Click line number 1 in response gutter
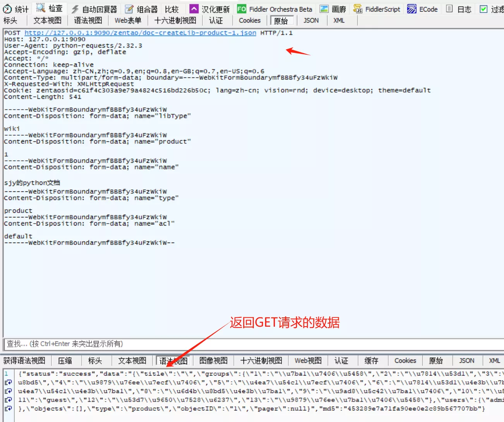The width and height of the screenshot is (504, 422). (x=7, y=374)
